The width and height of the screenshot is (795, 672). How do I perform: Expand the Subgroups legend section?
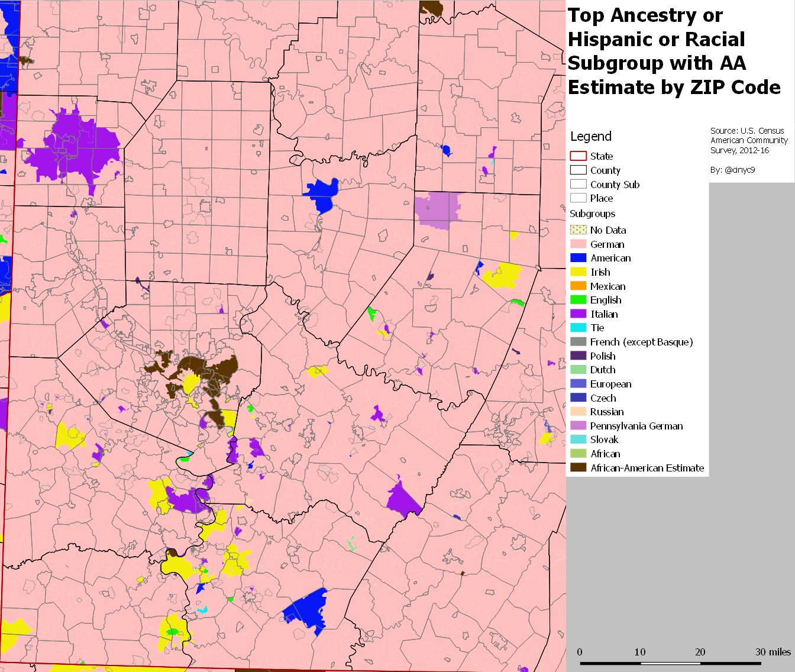(x=592, y=214)
